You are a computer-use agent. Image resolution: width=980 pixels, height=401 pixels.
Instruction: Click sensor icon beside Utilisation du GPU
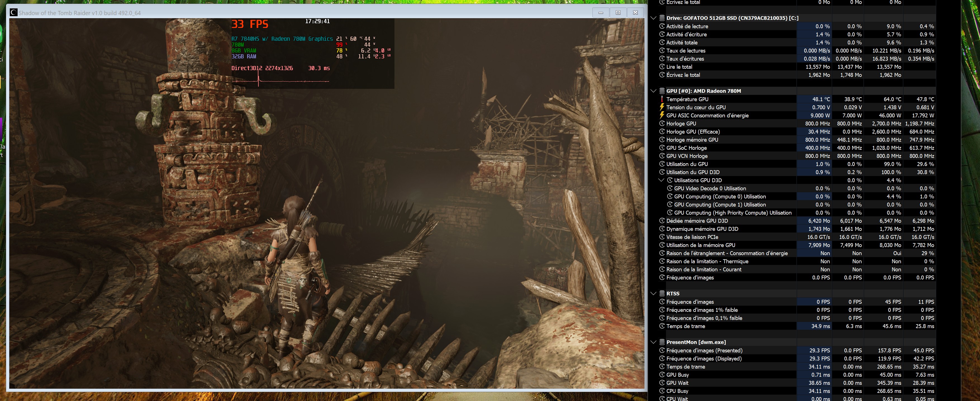click(662, 164)
